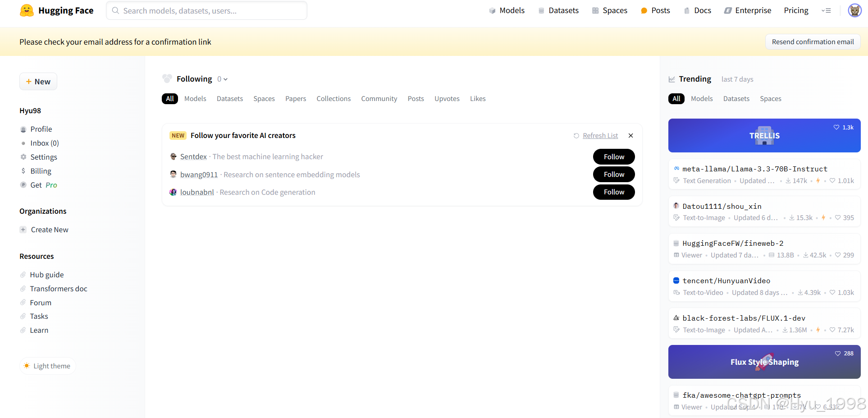Open Datou1111/shou_xin model
Screen dimensions: 868x418
pos(764,212)
